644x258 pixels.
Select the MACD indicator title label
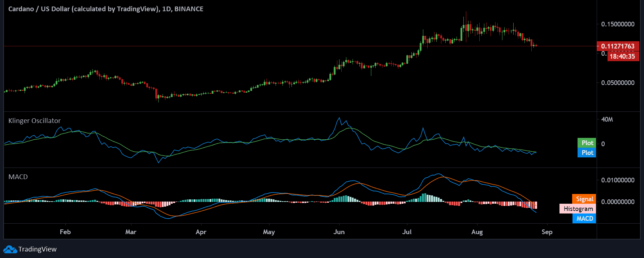[x=18, y=177]
